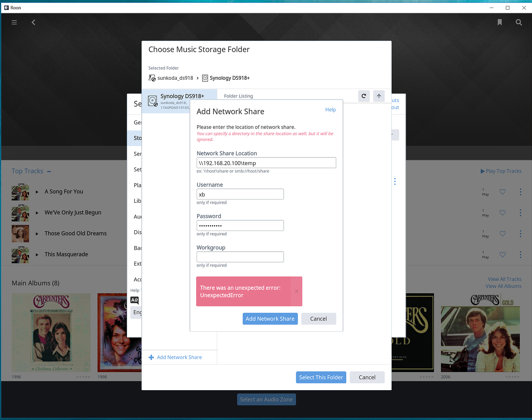Open the Help link in dialog
This screenshot has height=420, width=532.
[x=330, y=110]
